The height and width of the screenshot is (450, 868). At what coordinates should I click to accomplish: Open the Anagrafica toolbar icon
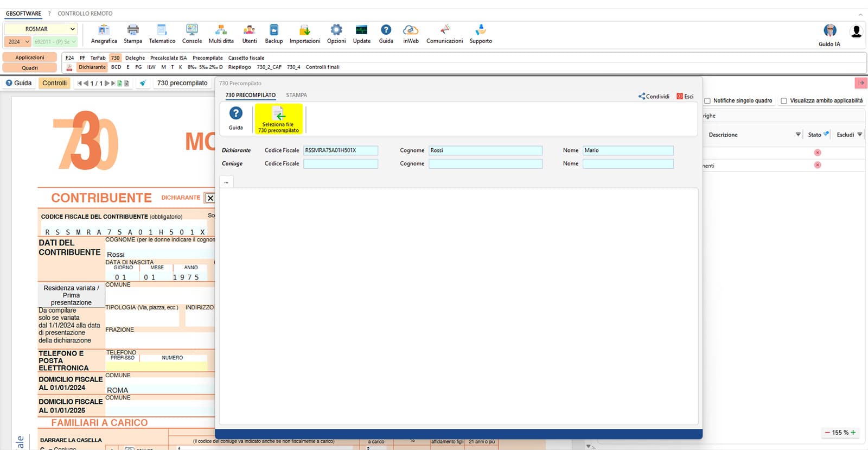pyautogui.click(x=104, y=34)
